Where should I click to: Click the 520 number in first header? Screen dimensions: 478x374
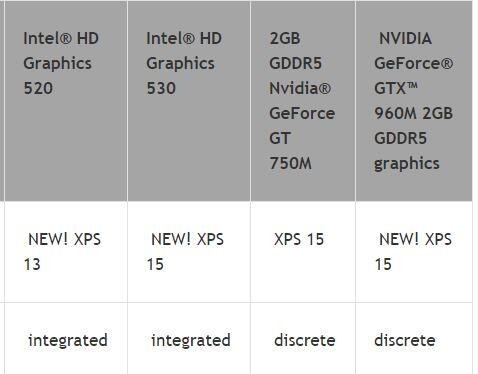tap(38, 89)
